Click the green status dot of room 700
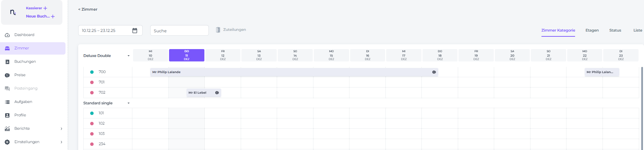 pyautogui.click(x=92, y=72)
